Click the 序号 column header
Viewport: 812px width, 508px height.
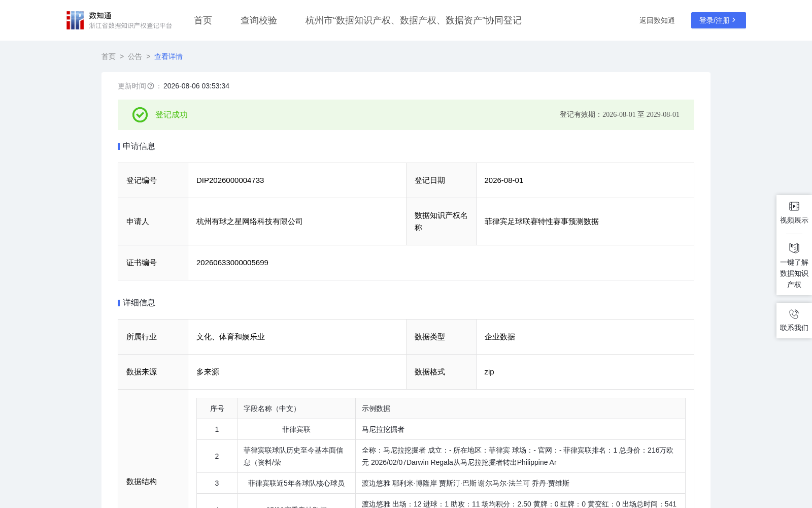click(217, 408)
